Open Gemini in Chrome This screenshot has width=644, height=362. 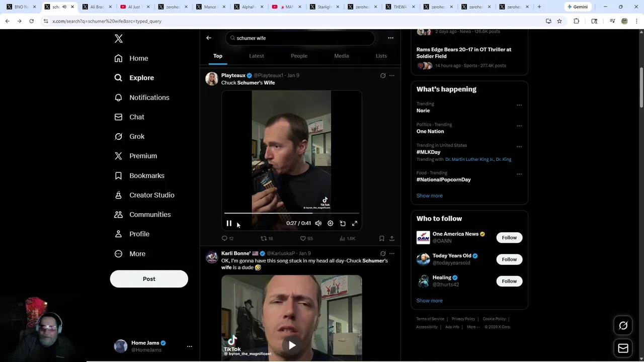(578, 7)
